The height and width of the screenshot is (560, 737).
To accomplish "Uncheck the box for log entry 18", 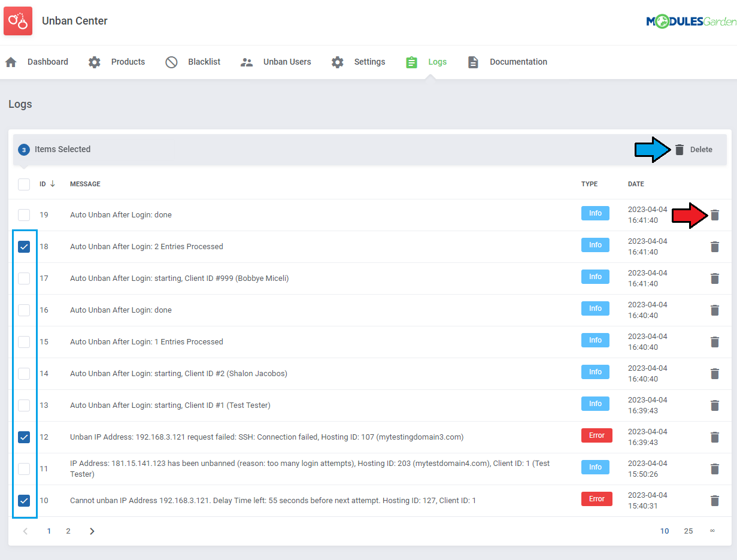I will [x=24, y=247].
